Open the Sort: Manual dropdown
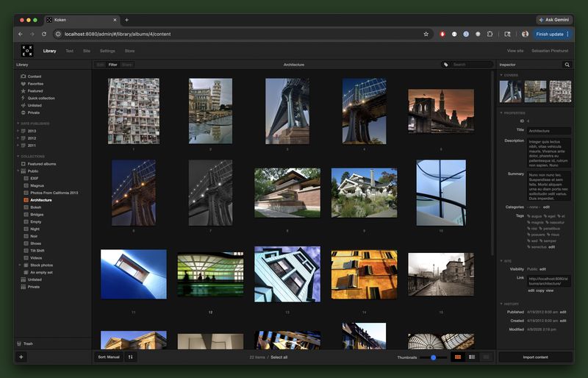Screen dimensions: 588x378 [109, 357]
